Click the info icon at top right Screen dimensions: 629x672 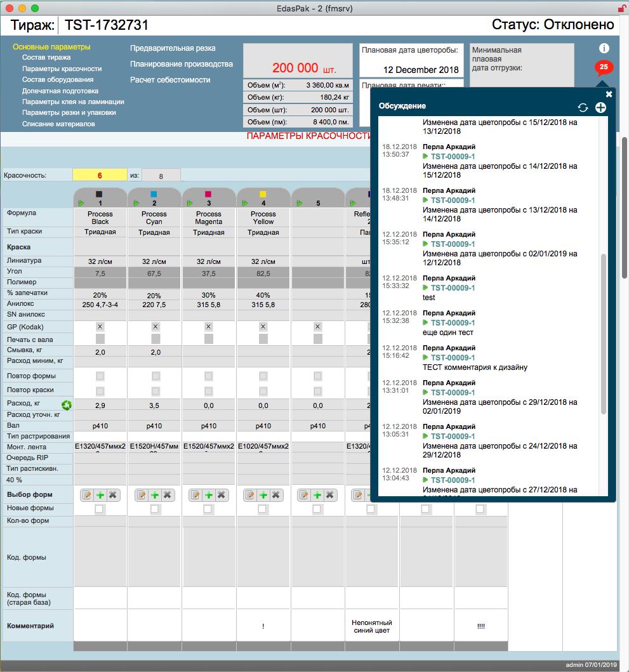click(604, 48)
